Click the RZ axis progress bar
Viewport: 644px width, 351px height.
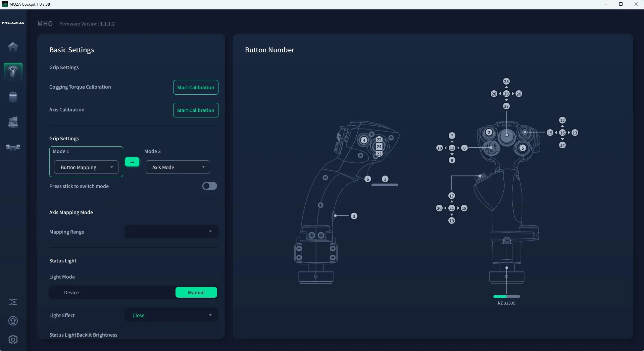507,297
